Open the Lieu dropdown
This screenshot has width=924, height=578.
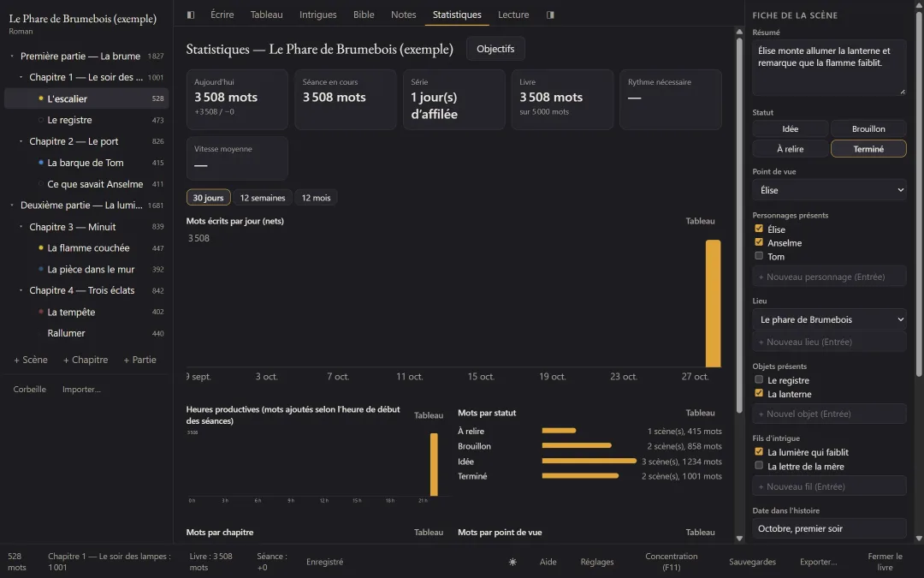(x=829, y=319)
